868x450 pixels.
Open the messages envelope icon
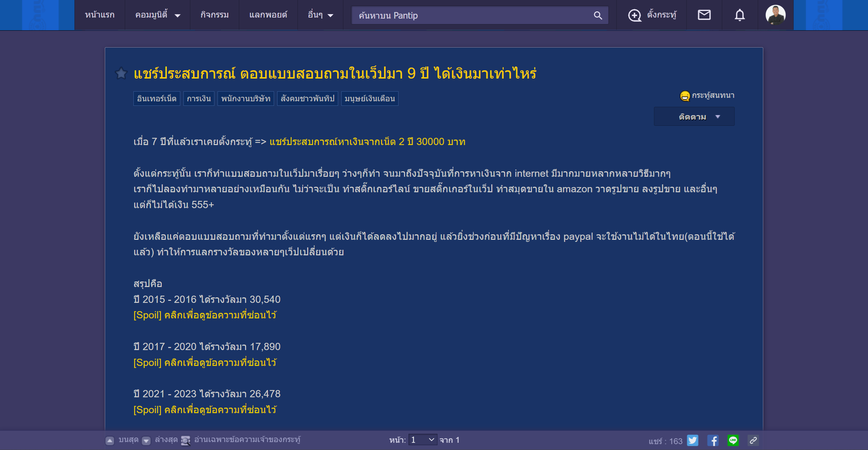pos(704,15)
